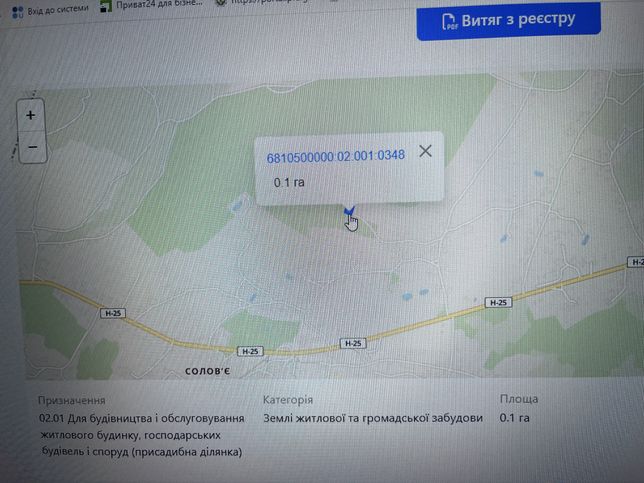Click the Витяг з реєстру button
Image resolution: width=644 pixels, height=483 pixels.
coord(509,21)
